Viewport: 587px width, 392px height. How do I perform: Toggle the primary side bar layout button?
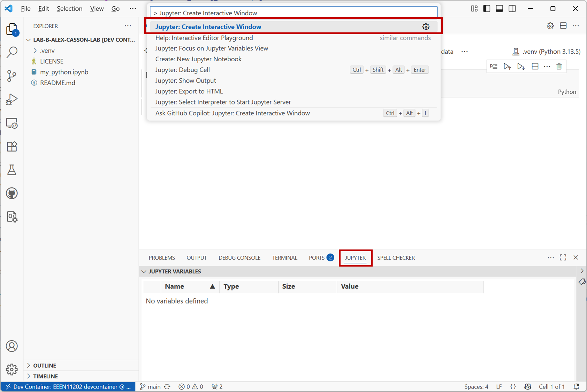[487, 9]
